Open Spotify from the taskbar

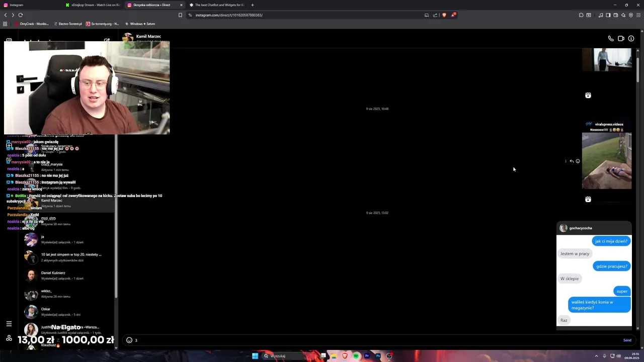click(x=356, y=356)
